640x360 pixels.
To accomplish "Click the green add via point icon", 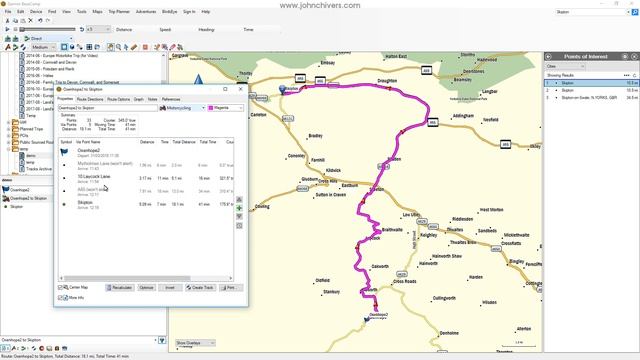I will click(x=239, y=208).
